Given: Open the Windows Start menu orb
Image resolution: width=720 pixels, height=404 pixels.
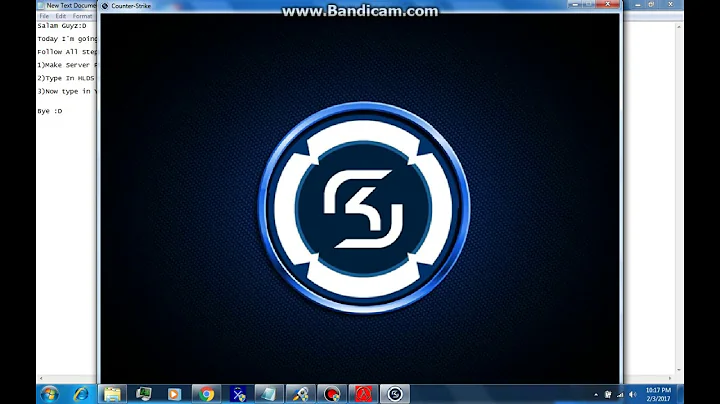Looking at the screenshot, I should tap(50, 394).
